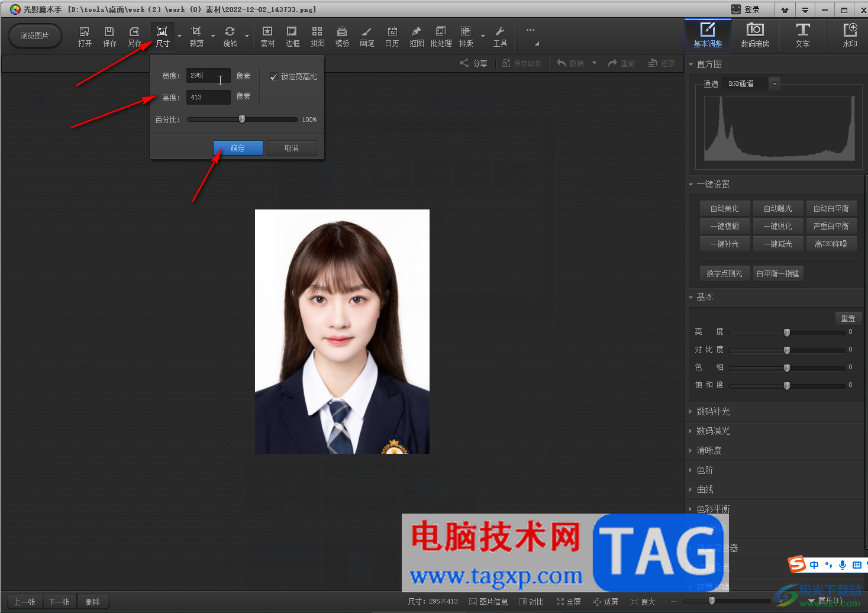Open the 批处理 batch process tool

tap(441, 36)
